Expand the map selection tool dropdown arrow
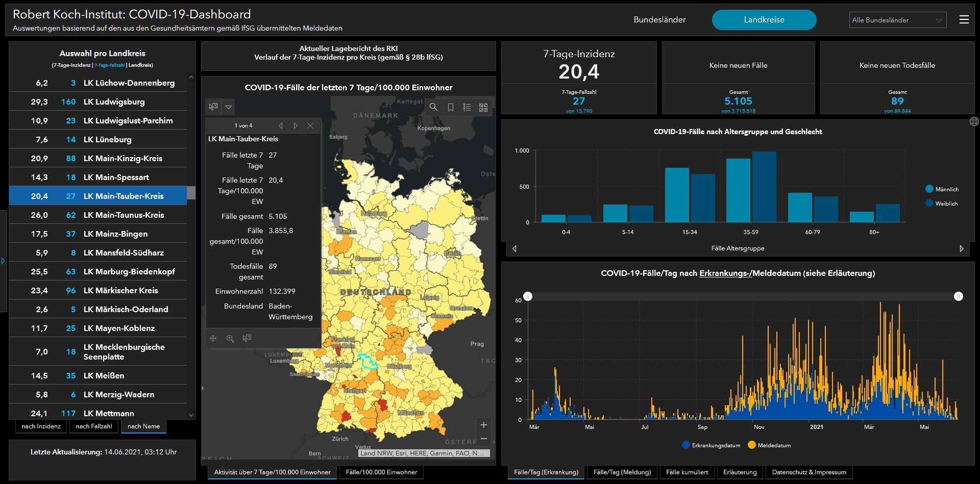The width and height of the screenshot is (980, 484). pyautogui.click(x=229, y=107)
